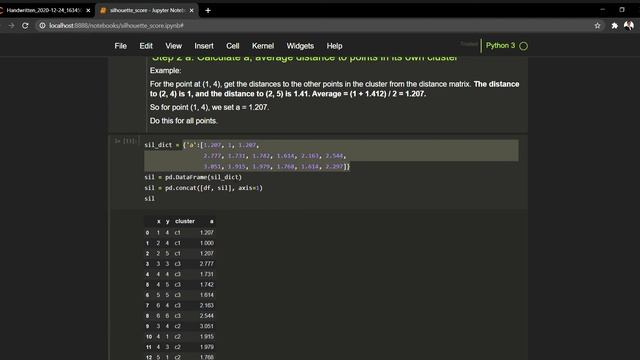Image resolution: width=640 pixels, height=360 pixels.
Task: Click the 'Do this for all points.' text
Action: [x=184, y=121]
